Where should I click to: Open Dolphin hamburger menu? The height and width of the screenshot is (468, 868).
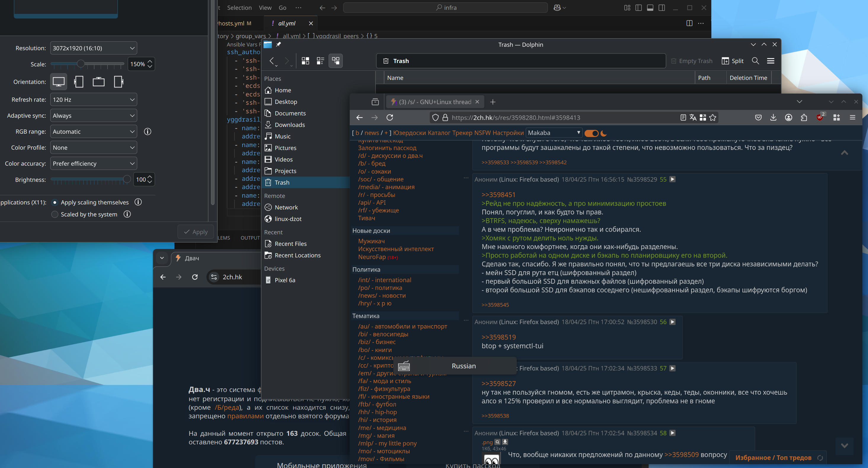coord(771,61)
